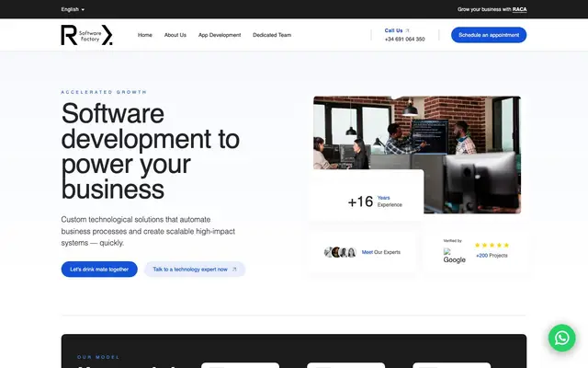Open the English language dropdown
The height and width of the screenshot is (368, 588).
tap(73, 9)
